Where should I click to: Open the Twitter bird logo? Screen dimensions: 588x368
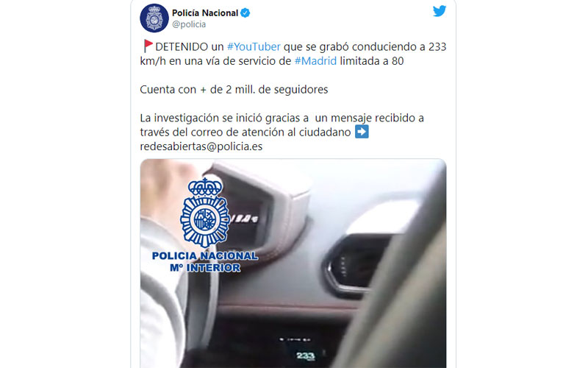439,11
